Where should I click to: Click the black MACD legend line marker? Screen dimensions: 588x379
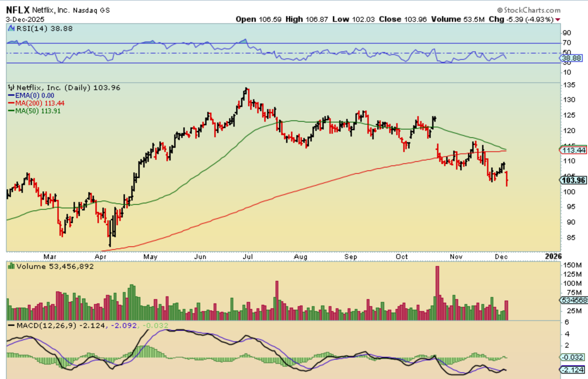tap(11, 326)
